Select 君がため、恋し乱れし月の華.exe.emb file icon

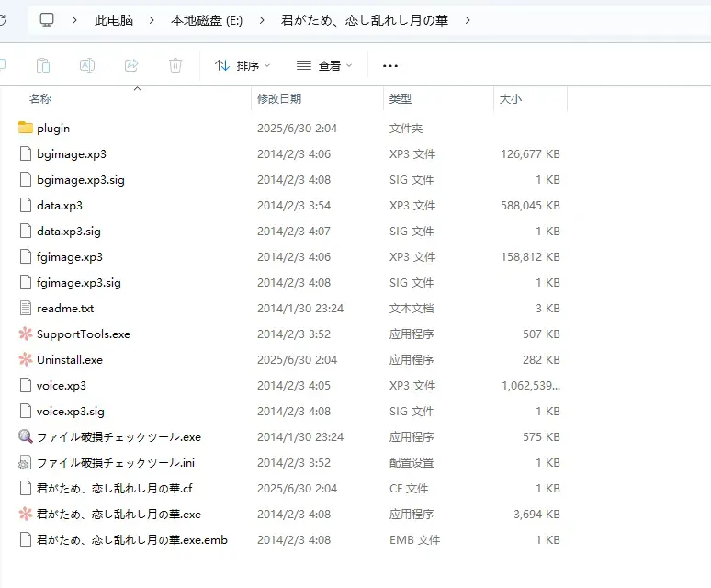click(x=26, y=539)
